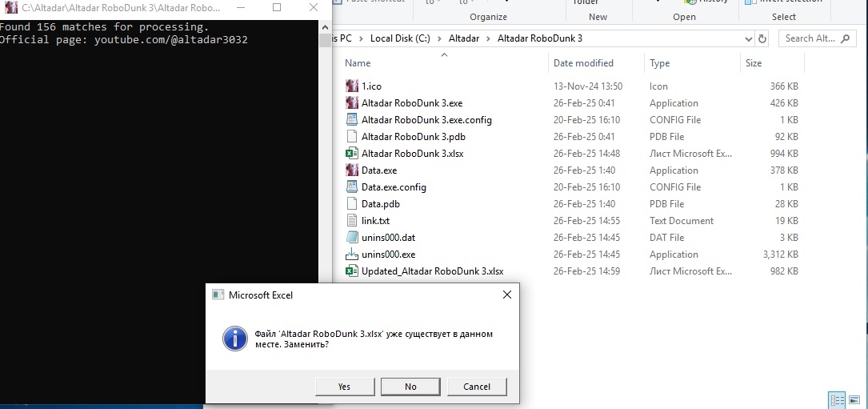Select the Altadar RoboDunk 3.pdb file icon
The height and width of the screenshot is (409, 868).
tap(352, 136)
